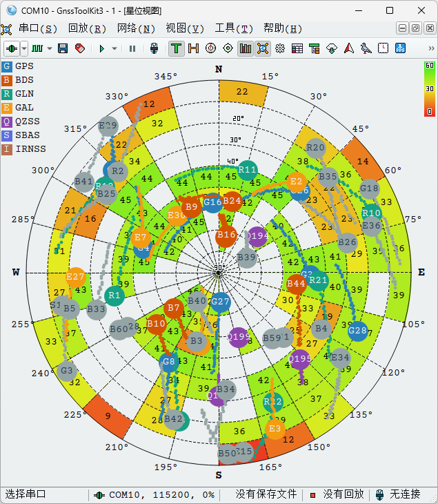Toggle the signal bar chart view button
438x504 pixels.
[x=246, y=48]
